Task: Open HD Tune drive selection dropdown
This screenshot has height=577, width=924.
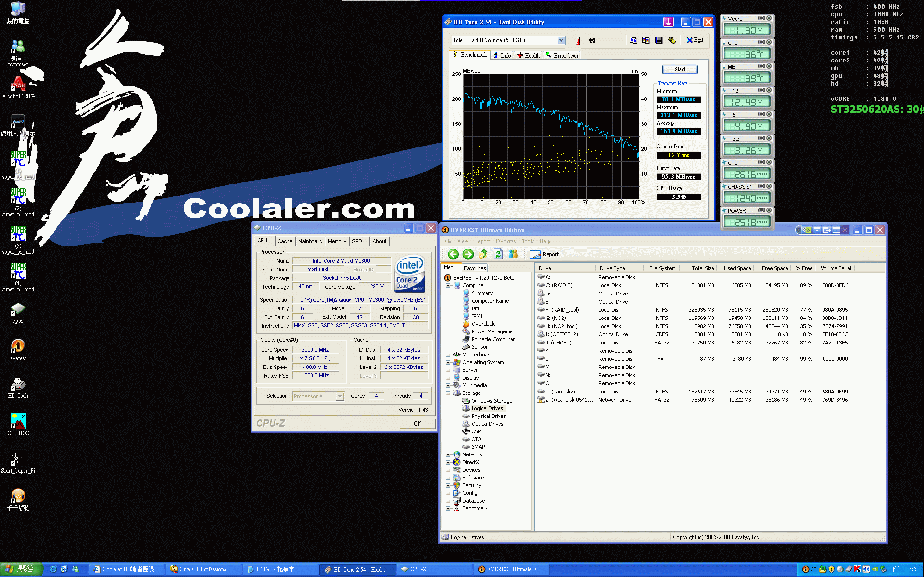Action: click(561, 40)
